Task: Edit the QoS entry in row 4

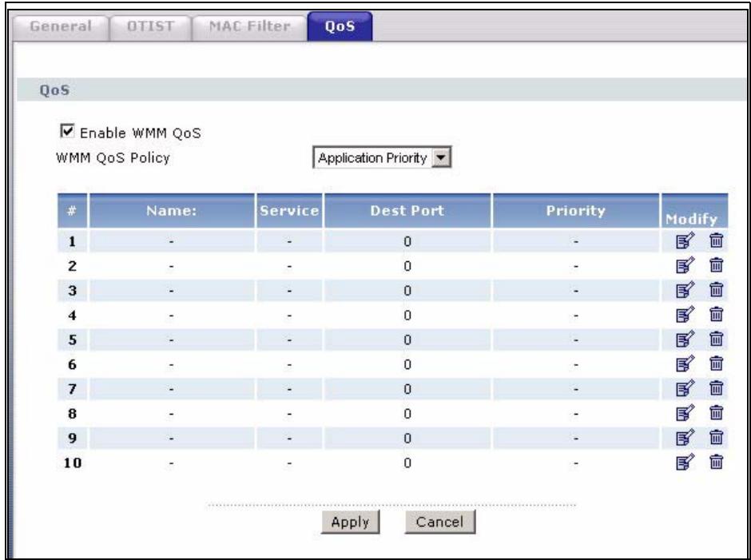Action: pyautogui.click(x=685, y=315)
